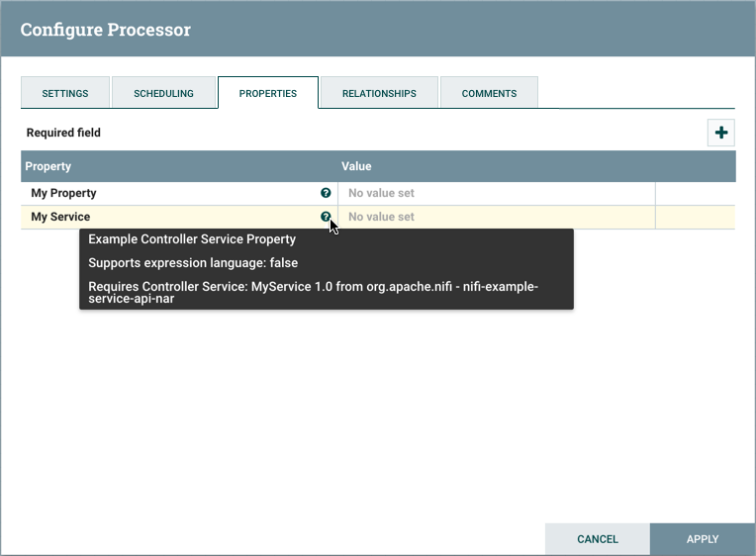Click the Required field label

(63, 133)
